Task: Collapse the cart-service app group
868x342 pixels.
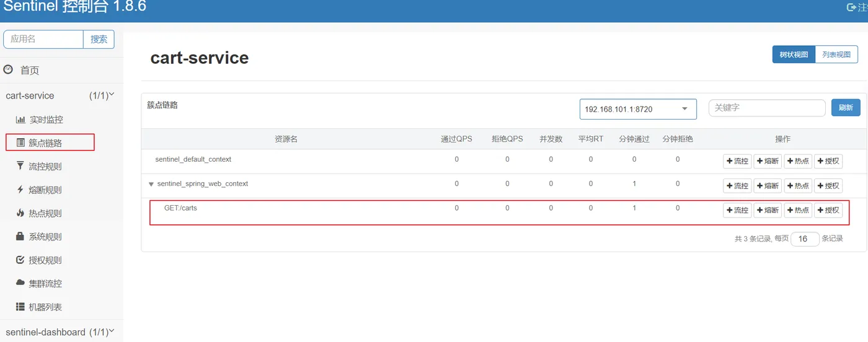Action: [x=60, y=95]
